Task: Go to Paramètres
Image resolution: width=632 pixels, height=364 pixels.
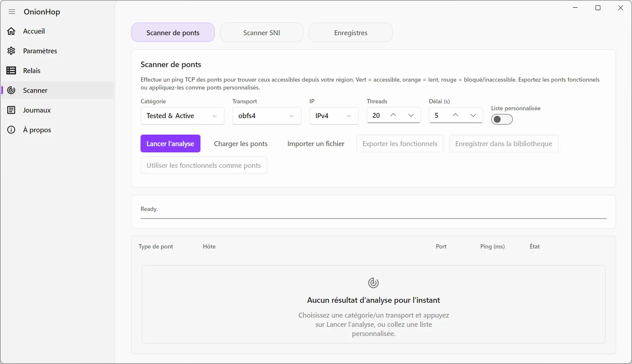Action: pos(58,51)
